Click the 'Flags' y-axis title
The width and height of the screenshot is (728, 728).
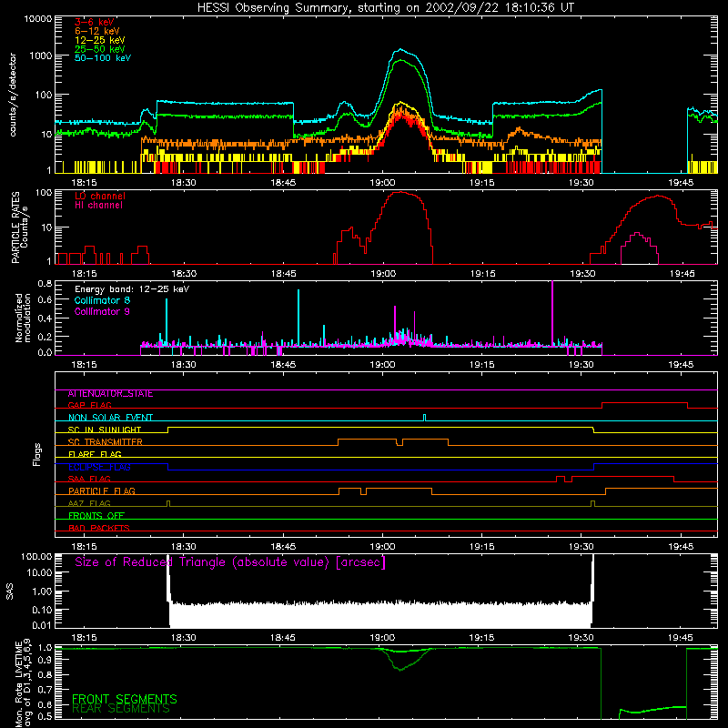(x=37, y=454)
